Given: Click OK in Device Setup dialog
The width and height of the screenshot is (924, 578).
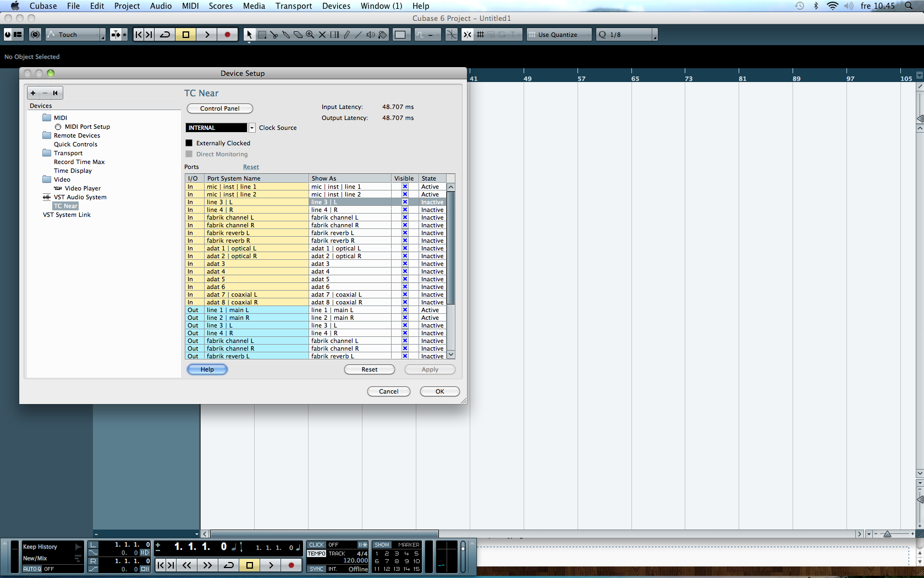Looking at the screenshot, I should click(440, 391).
